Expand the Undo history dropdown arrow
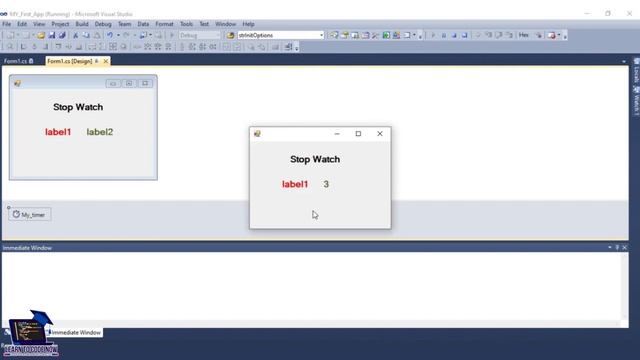 [x=118, y=36]
